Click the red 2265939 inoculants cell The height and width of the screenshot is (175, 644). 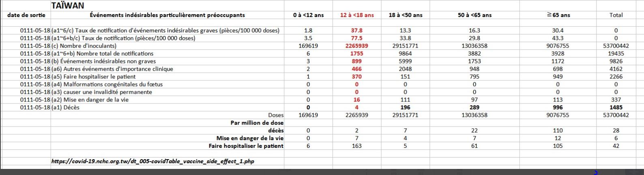coord(356,46)
